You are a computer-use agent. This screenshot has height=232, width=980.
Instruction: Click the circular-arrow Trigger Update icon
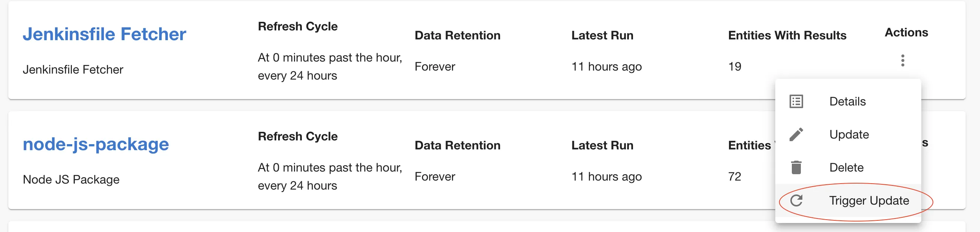[x=796, y=200]
